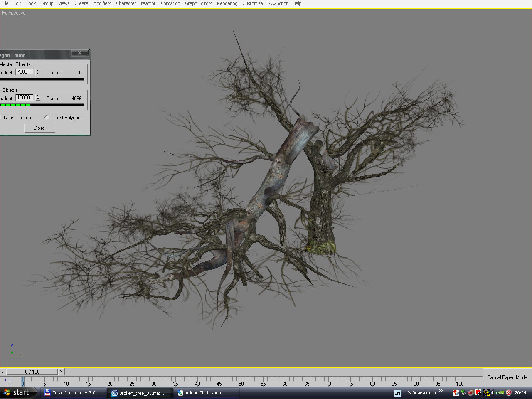Click Cancel Expert Mode
This screenshot has width=532, height=399.
point(507,377)
